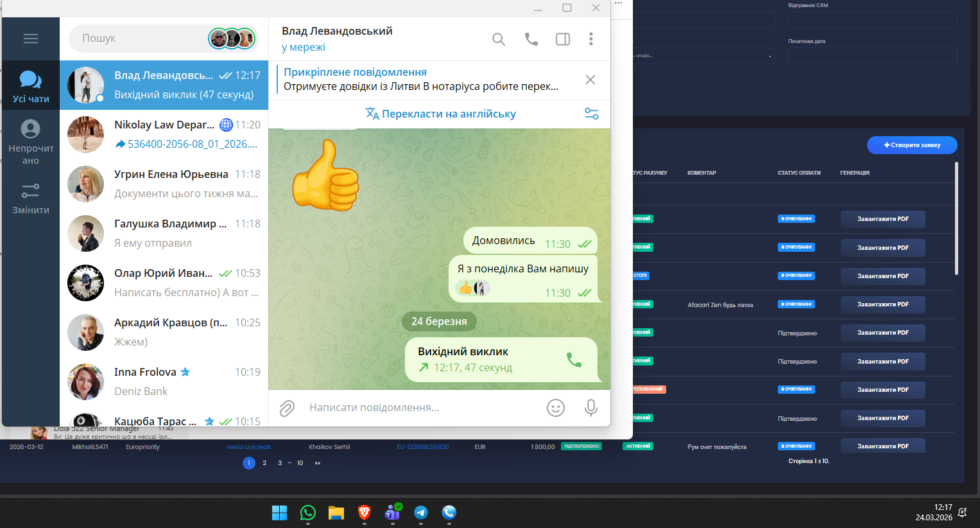
Task: Click the Початкова дата input in CRM
Action: 873,56
